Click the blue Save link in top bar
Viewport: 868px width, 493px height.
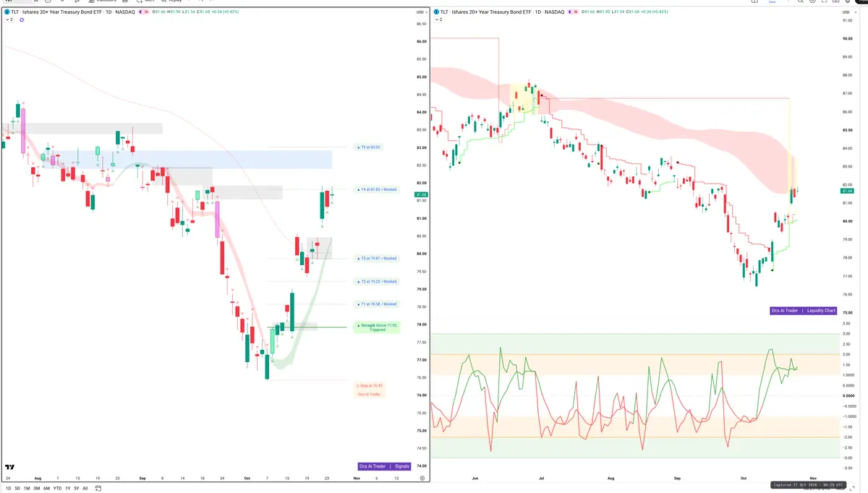click(772, 2)
